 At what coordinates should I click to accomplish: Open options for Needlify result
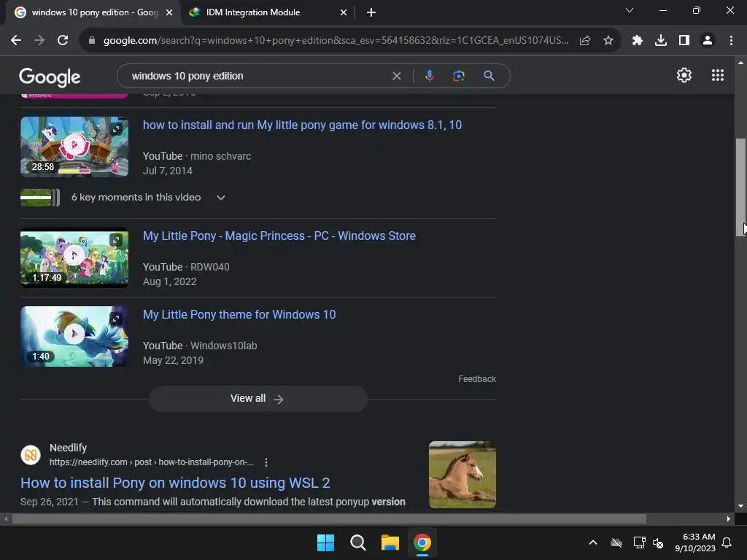266,462
